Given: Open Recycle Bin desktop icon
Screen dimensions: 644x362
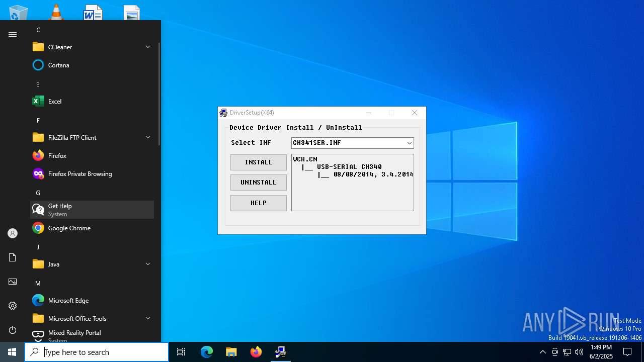Looking at the screenshot, I should tap(19, 12).
